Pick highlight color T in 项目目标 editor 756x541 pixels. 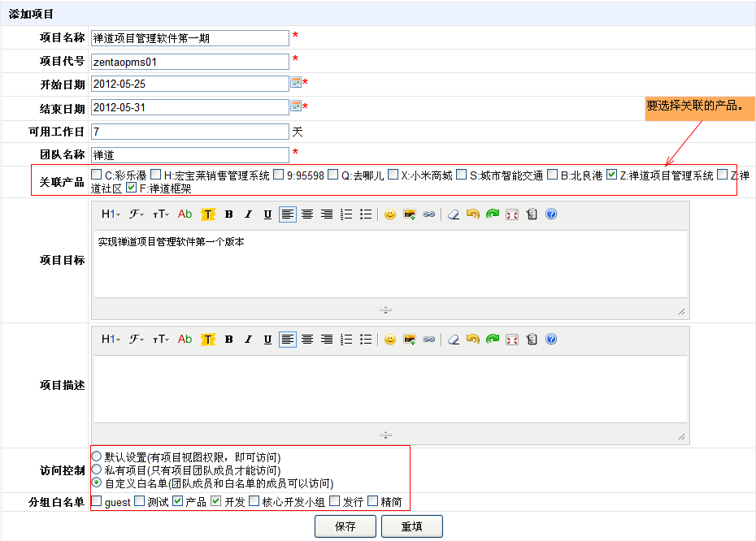click(208, 215)
